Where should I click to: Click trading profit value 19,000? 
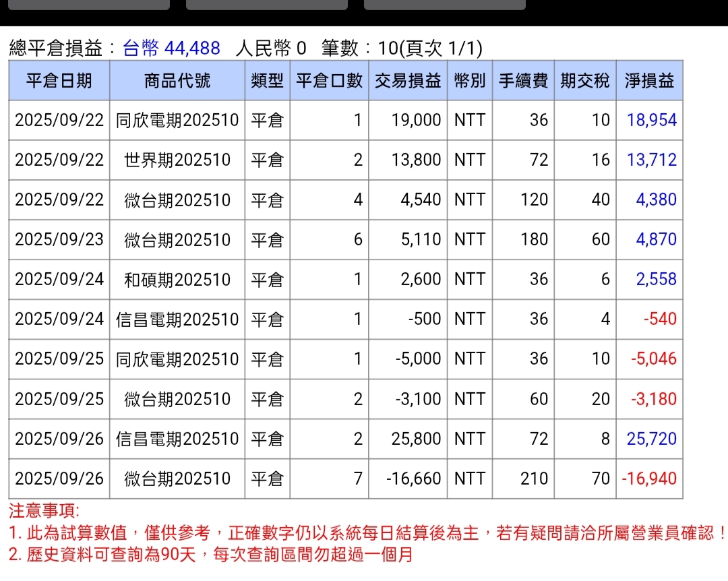tap(416, 121)
